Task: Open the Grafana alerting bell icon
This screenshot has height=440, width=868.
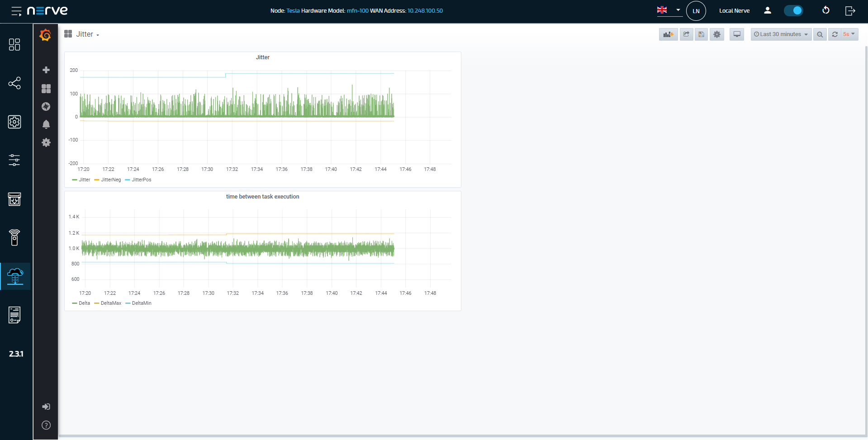Action: [46, 124]
